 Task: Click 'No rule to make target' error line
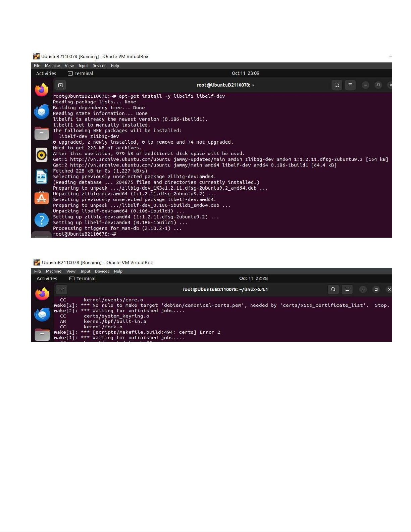point(222,305)
